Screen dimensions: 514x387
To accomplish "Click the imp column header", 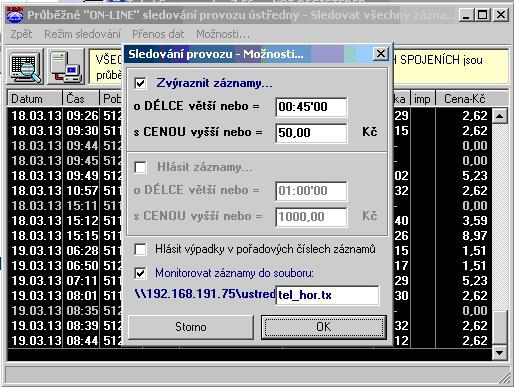I will tap(423, 99).
